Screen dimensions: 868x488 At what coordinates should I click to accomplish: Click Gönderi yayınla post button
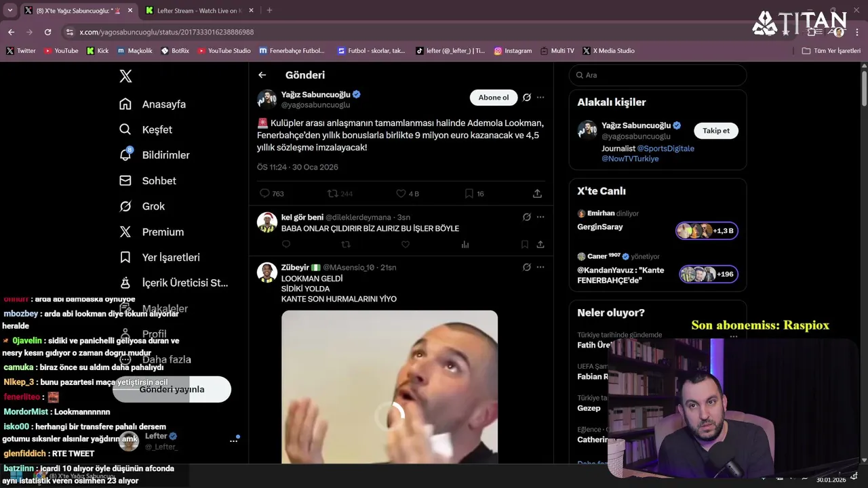[x=172, y=389]
